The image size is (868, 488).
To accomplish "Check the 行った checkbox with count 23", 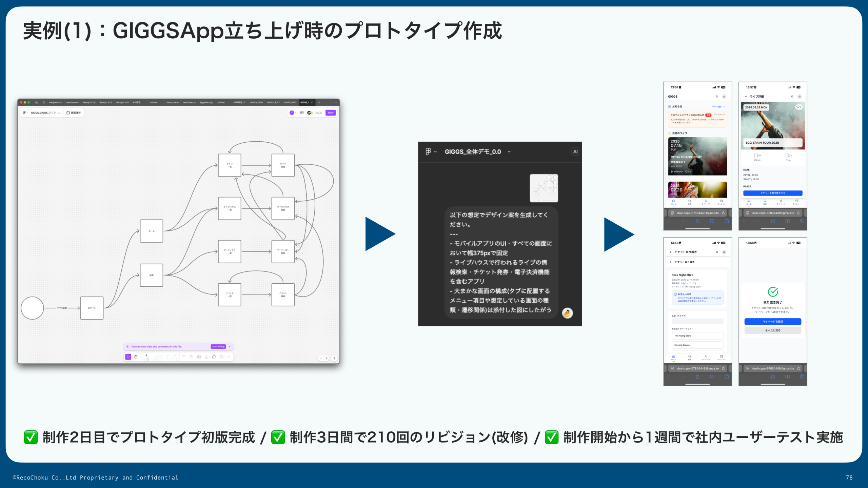I will tap(786, 156).
